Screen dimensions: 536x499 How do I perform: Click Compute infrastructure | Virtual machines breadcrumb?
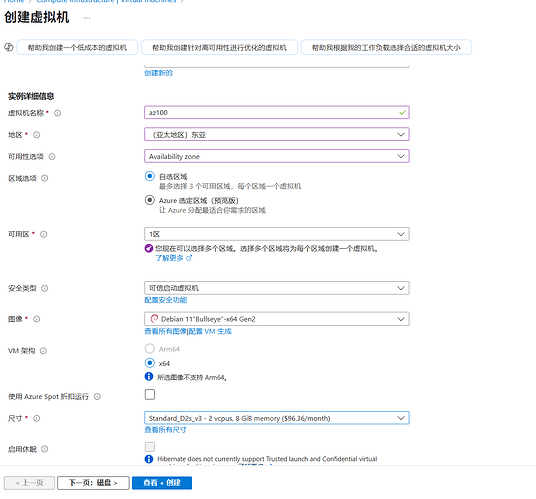coord(106,1)
